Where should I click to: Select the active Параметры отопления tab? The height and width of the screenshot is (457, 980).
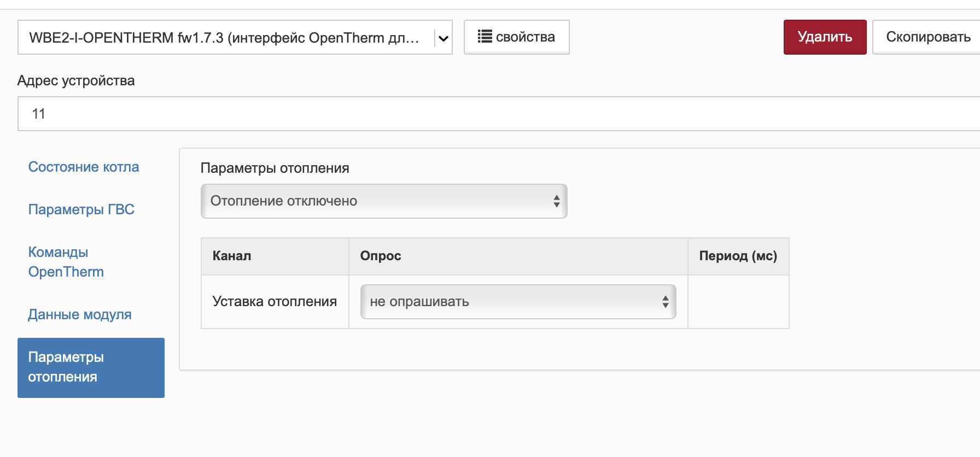[91, 367]
